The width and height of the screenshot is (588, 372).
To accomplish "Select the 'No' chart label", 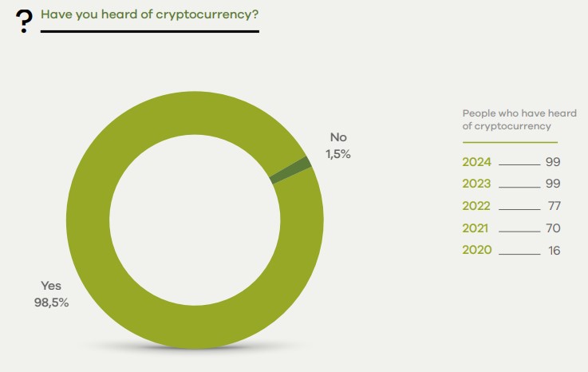I will coord(338,138).
